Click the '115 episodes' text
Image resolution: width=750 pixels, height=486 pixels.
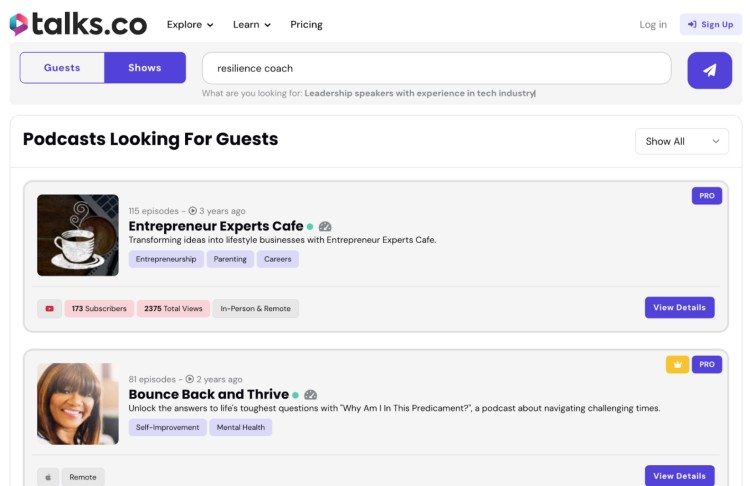pos(154,211)
